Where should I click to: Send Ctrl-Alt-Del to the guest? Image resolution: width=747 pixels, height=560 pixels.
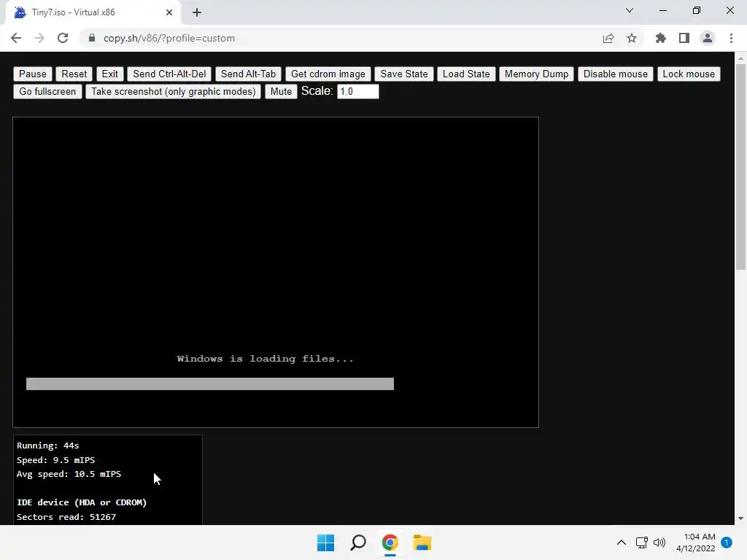point(169,74)
